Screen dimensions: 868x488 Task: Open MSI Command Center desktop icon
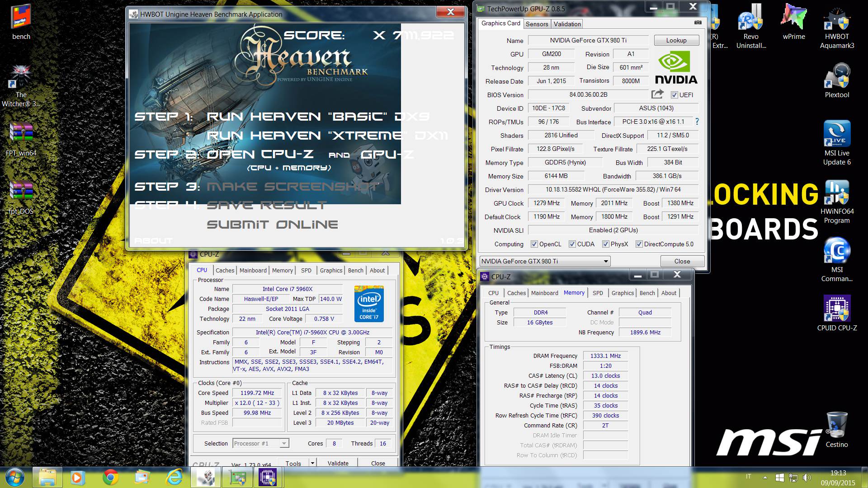(837, 260)
